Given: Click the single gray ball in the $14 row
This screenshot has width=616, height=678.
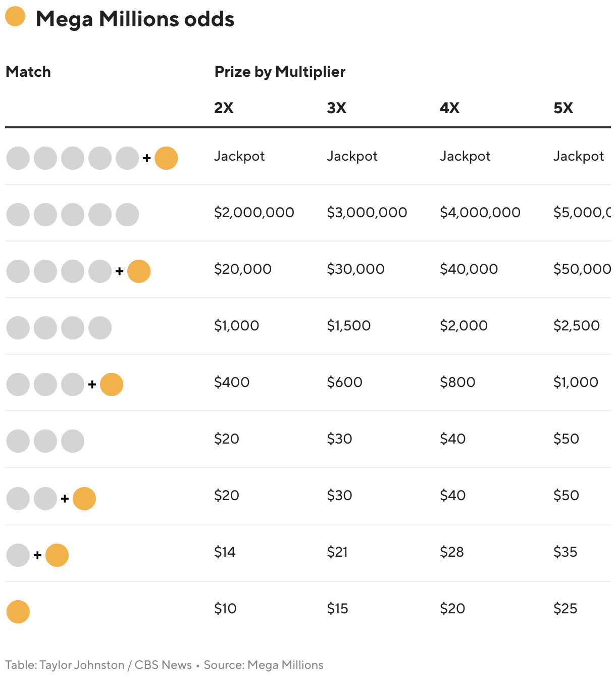Looking at the screenshot, I should (x=18, y=555).
